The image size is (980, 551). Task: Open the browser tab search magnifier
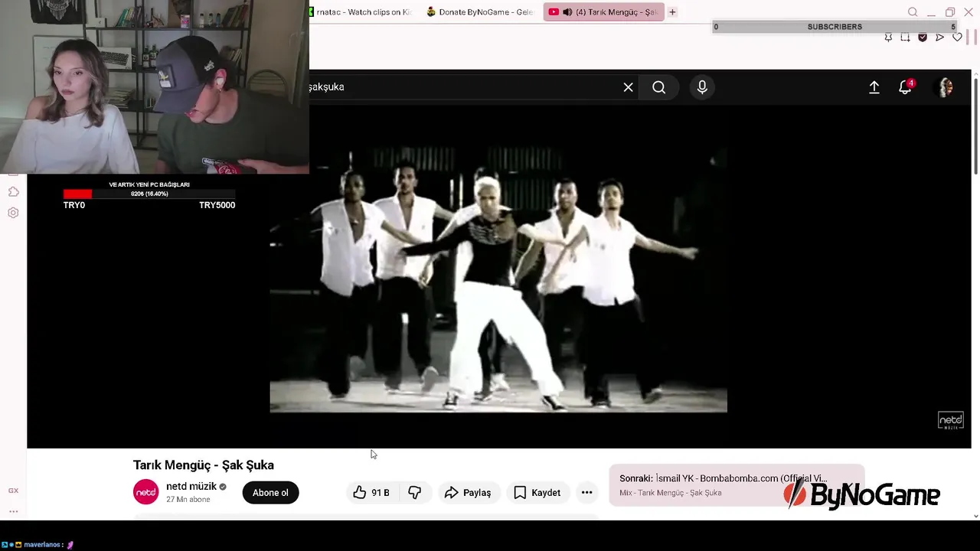click(x=913, y=12)
